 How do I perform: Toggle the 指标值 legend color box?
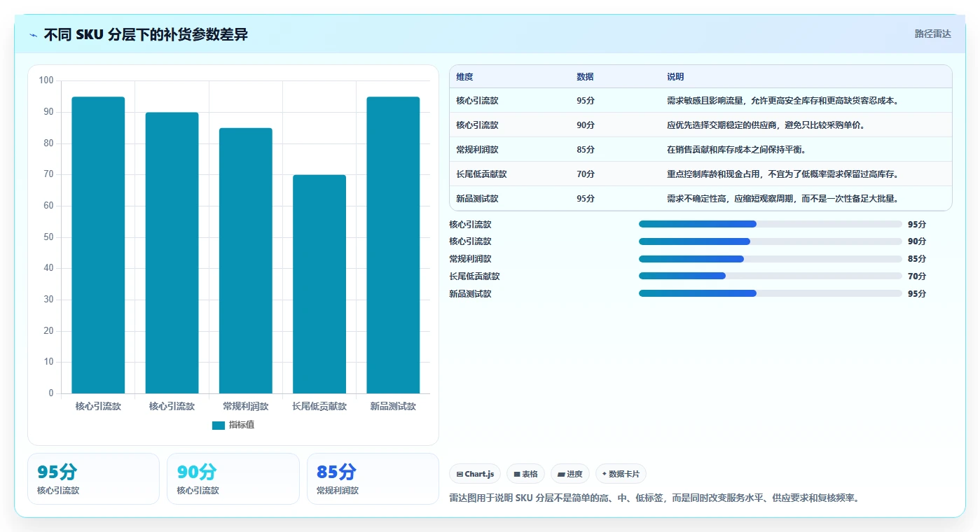219,425
